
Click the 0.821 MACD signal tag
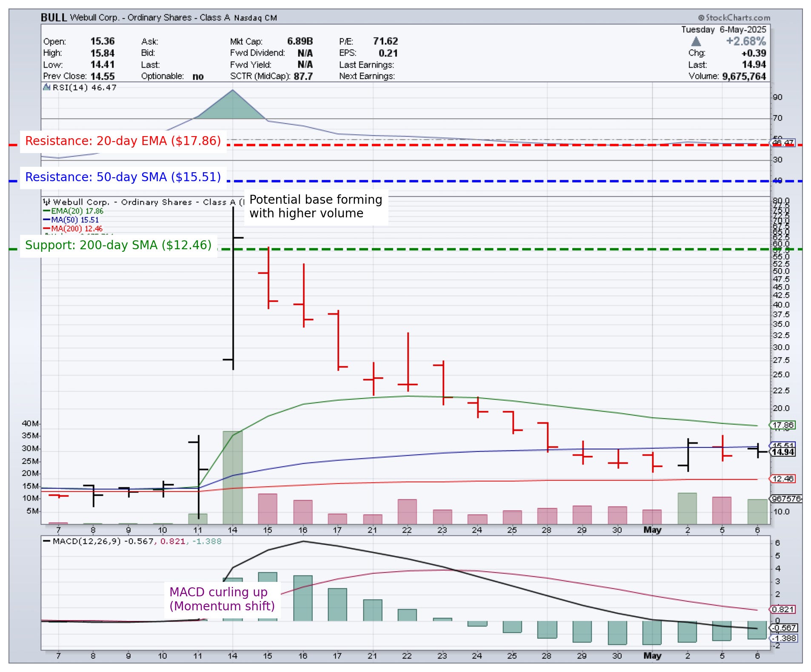(783, 609)
